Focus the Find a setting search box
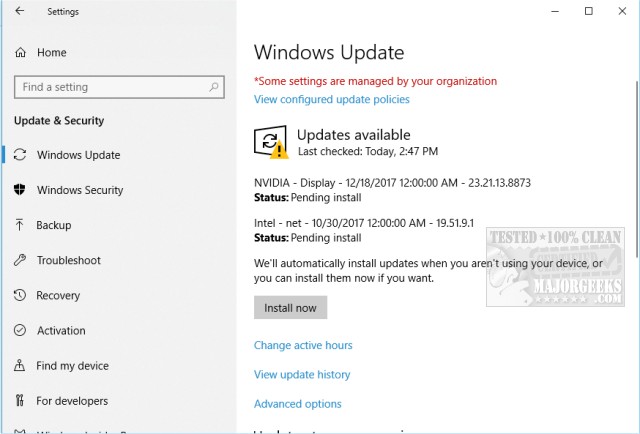Image resolution: width=640 pixels, height=434 pixels. pyautogui.click(x=119, y=87)
